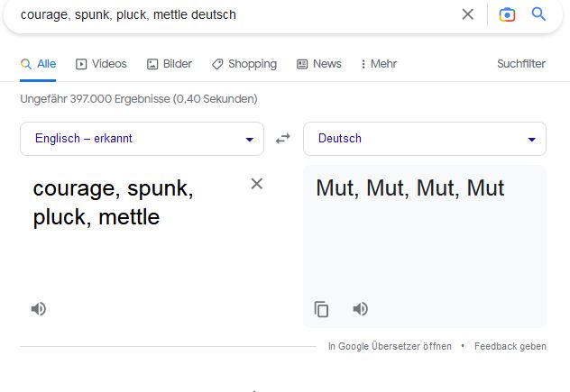The image size is (570, 392).
Task: Click the 'Feedback geben' link
Action: click(510, 346)
